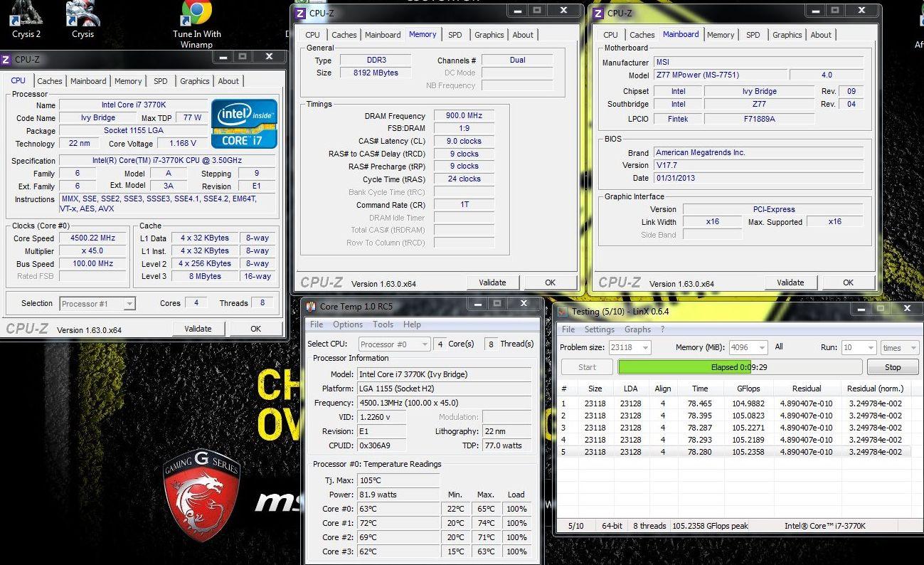Screen dimensions: 924x565
Task: Click Validate in CPU-Z Mainboard window
Action: 790,282
